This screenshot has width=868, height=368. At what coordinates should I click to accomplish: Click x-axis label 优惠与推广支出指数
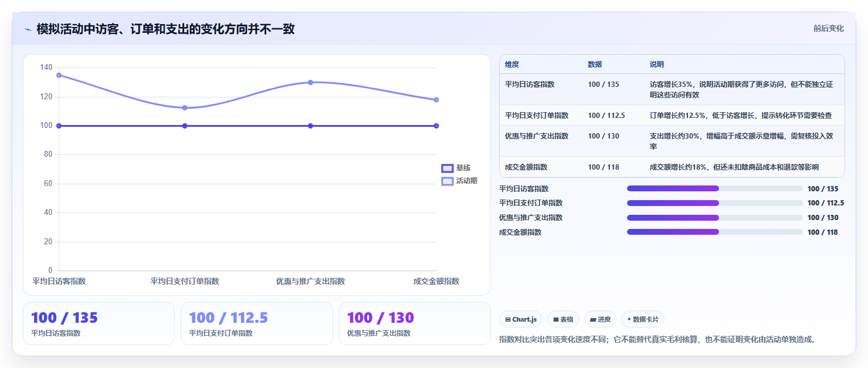click(x=310, y=282)
